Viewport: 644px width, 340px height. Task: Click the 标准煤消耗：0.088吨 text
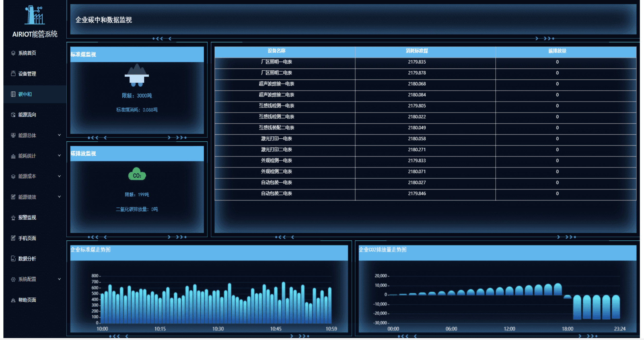(137, 110)
